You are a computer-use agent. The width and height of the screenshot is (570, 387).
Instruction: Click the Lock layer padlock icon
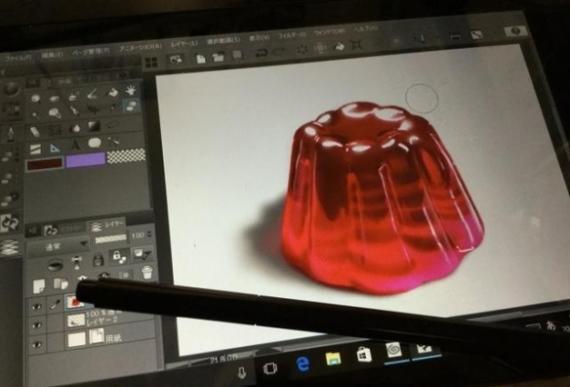[x=98, y=259]
